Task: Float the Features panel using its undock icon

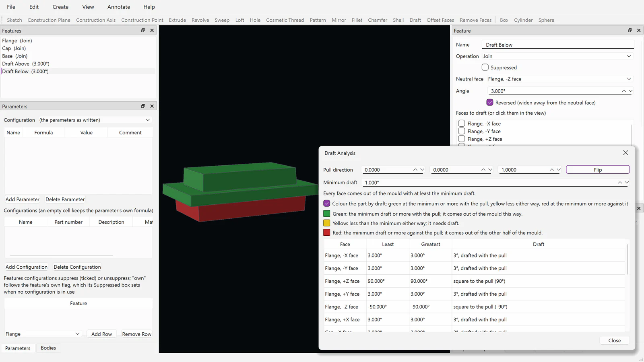Action: 143,30
